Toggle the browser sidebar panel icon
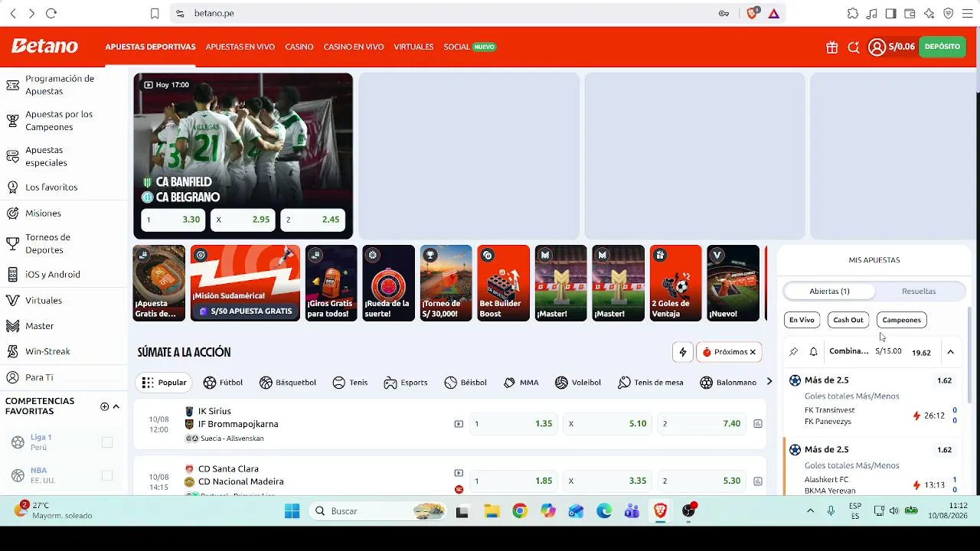 coord(890,14)
